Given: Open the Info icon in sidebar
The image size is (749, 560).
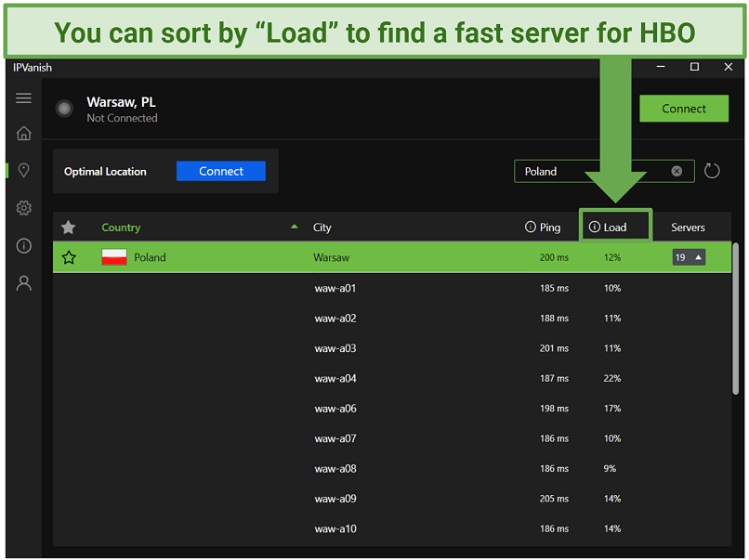Looking at the screenshot, I should click(x=23, y=246).
